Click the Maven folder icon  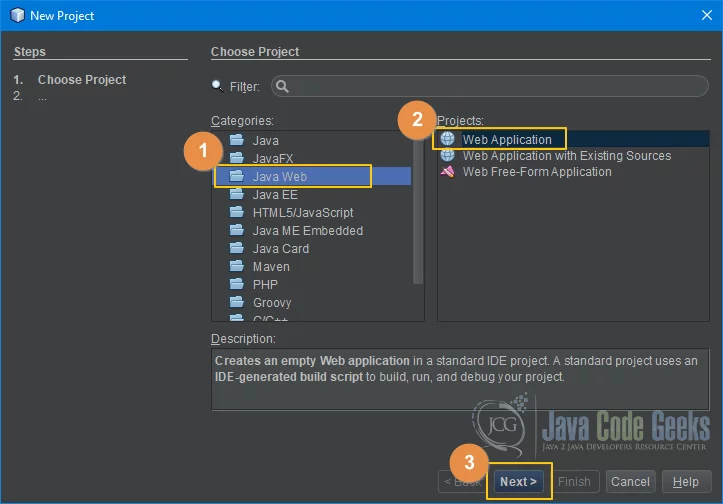(237, 266)
